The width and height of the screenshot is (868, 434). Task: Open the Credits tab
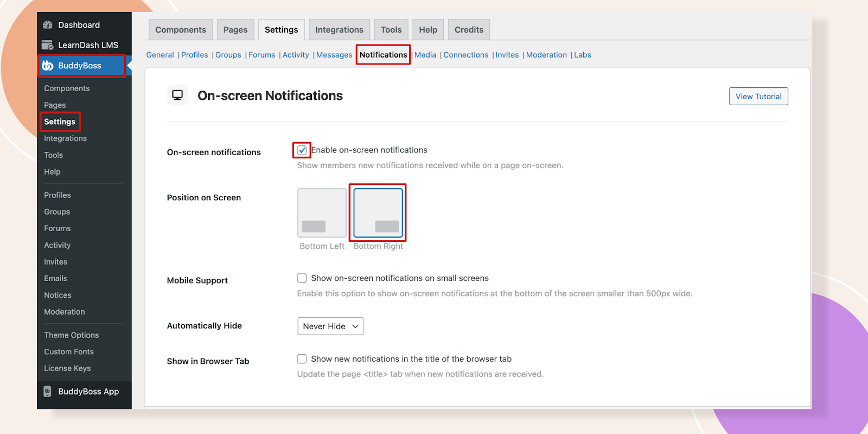pos(469,30)
